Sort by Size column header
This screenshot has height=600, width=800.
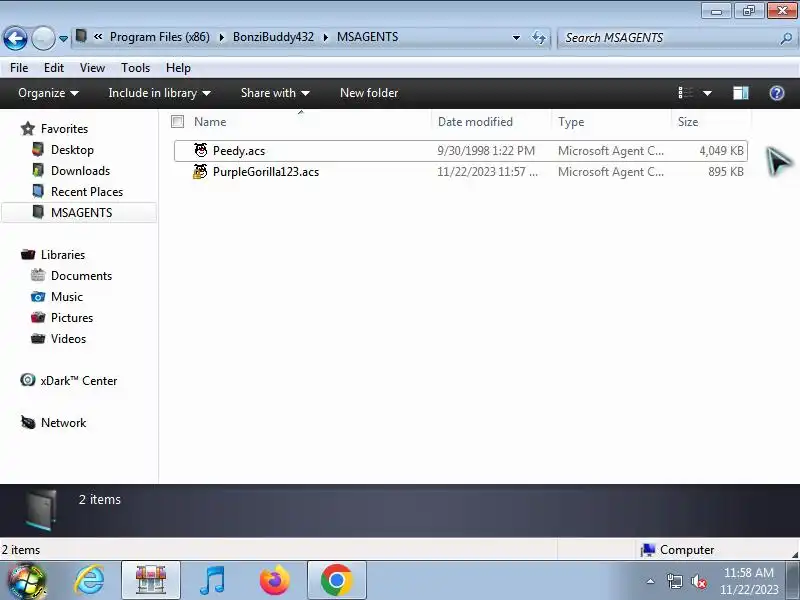point(688,122)
